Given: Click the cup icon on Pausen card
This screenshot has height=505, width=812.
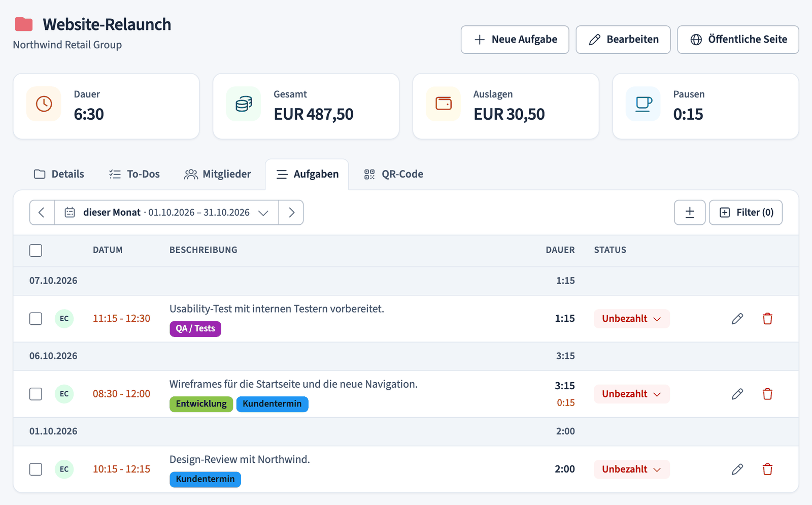Looking at the screenshot, I should click(644, 104).
